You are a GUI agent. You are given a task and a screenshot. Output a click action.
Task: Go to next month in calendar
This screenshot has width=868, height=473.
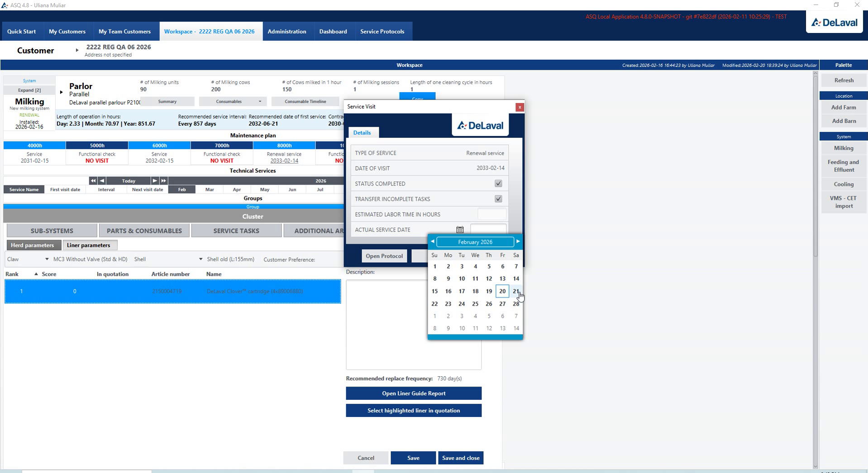[518, 241]
